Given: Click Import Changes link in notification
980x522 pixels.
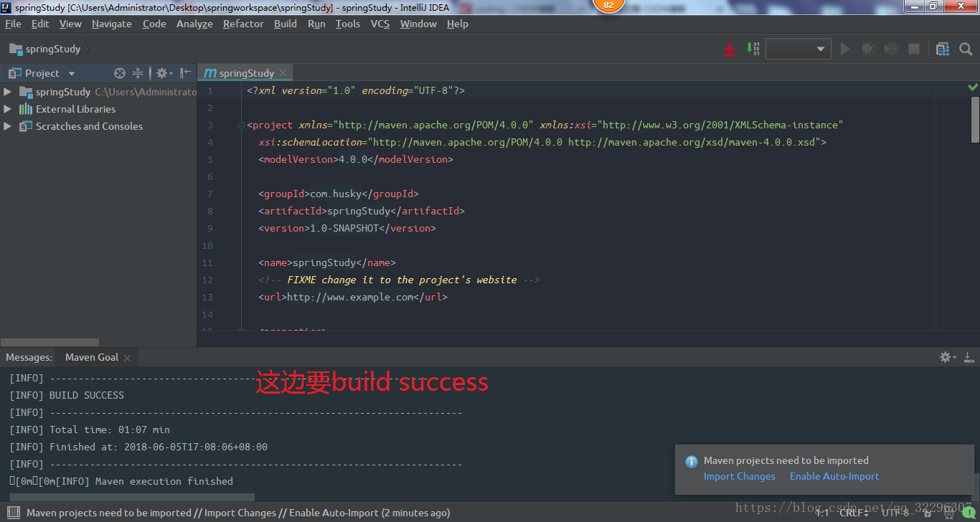Looking at the screenshot, I should (x=740, y=476).
